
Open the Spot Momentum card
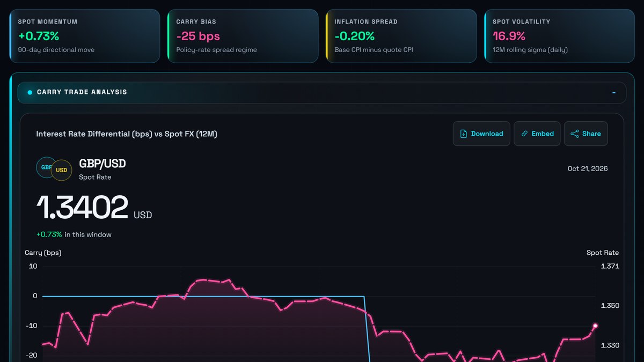click(85, 36)
